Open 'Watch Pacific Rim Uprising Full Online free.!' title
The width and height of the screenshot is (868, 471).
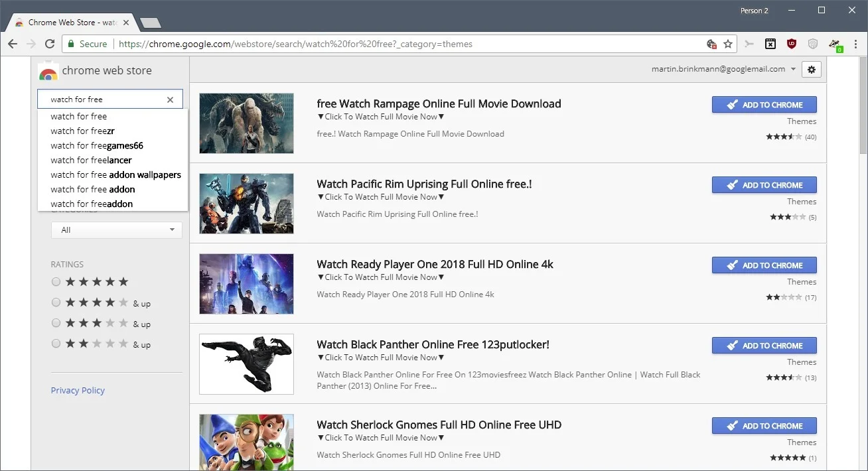pos(424,184)
